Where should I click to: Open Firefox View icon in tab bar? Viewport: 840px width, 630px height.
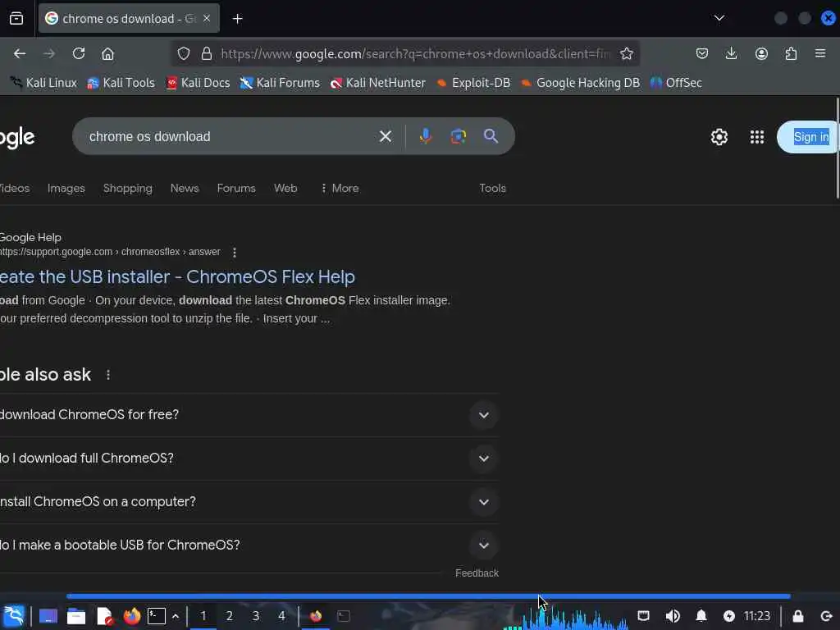pos(16,18)
